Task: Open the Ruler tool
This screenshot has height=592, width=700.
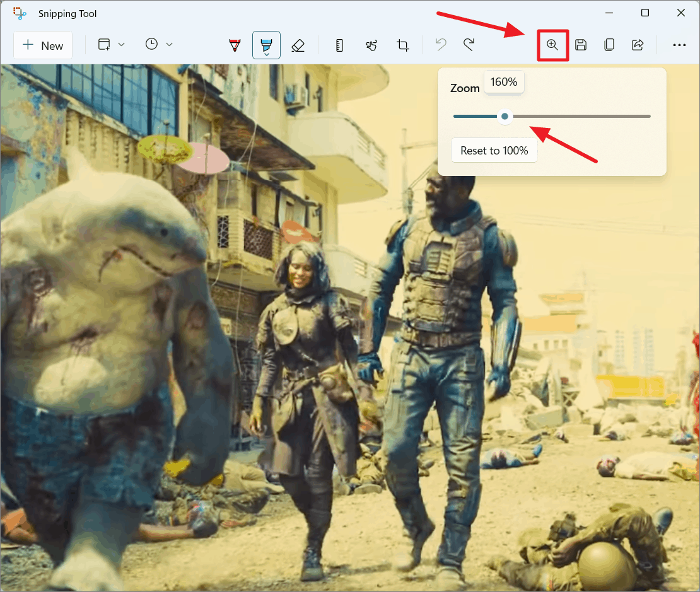Action: pos(339,45)
